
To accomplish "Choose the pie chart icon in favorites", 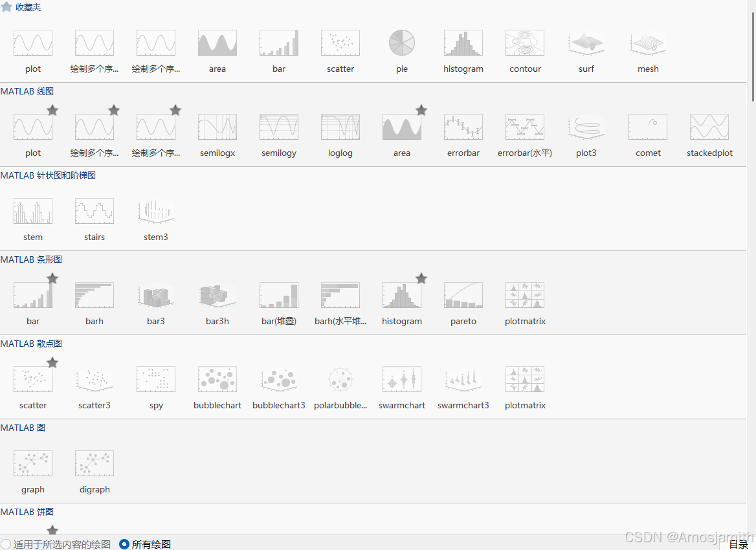I will click(x=401, y=43).
